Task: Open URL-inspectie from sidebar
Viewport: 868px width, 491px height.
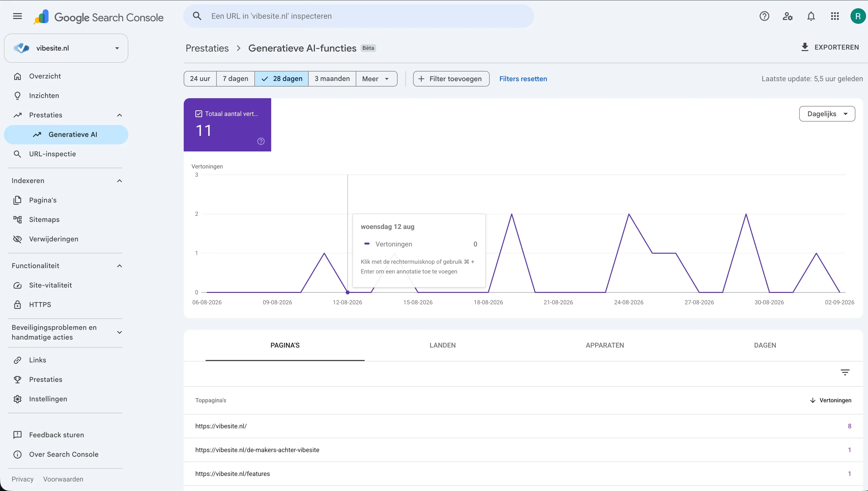Action: (x=66, y=154)
